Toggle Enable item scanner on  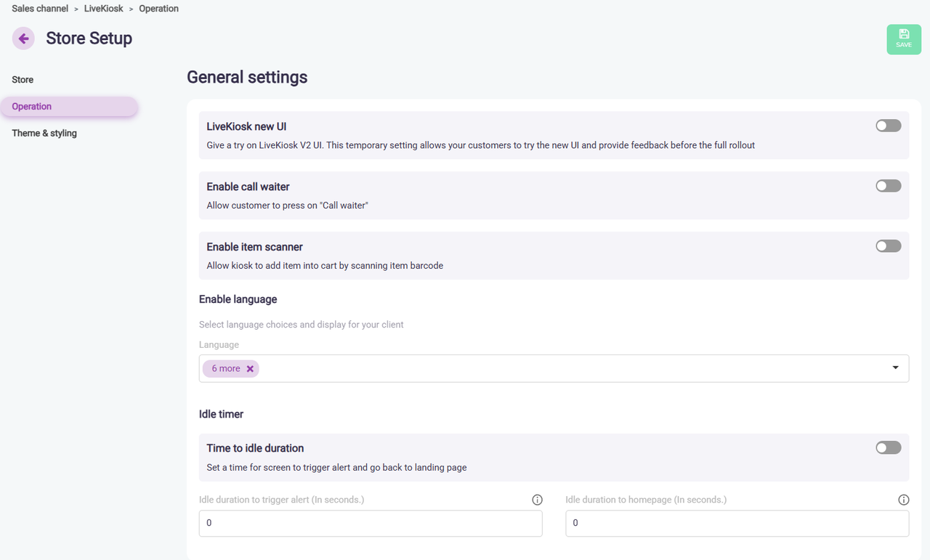(x=888, y=246)
